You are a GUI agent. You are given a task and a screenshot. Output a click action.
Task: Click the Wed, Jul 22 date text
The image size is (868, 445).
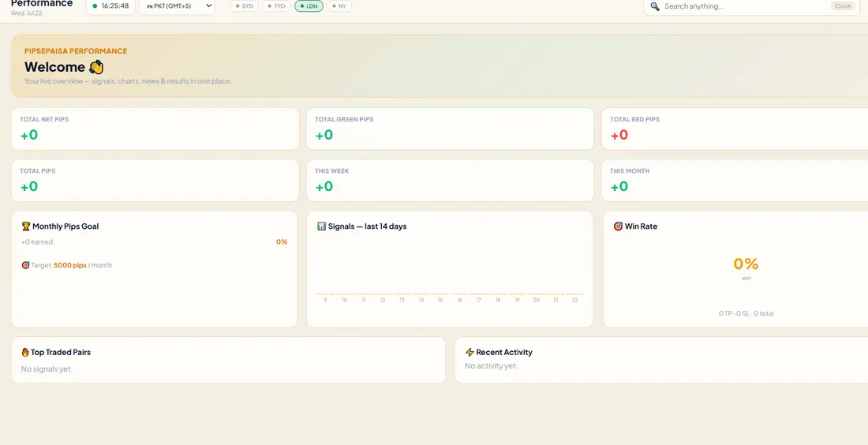pyautogui.click(x=27, y=13)
